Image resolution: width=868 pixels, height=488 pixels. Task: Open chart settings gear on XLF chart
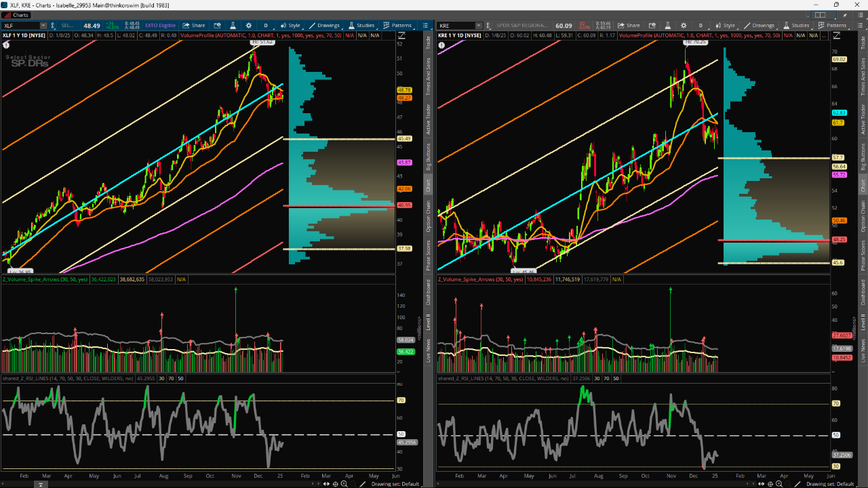tap(249, 26)
